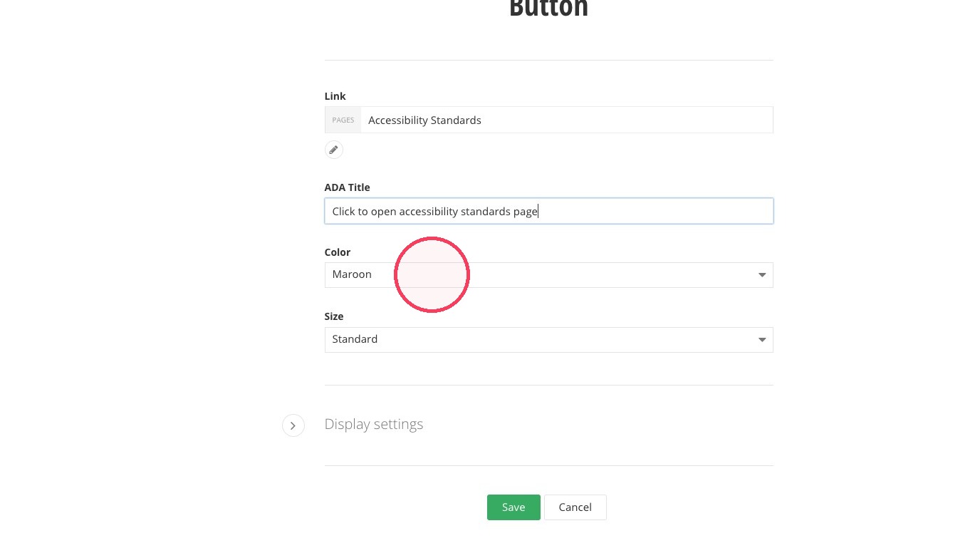This screenshot has height=548, width=980.
Task: Click the pencil edit icon under Link
Action: tap(333, 150)
